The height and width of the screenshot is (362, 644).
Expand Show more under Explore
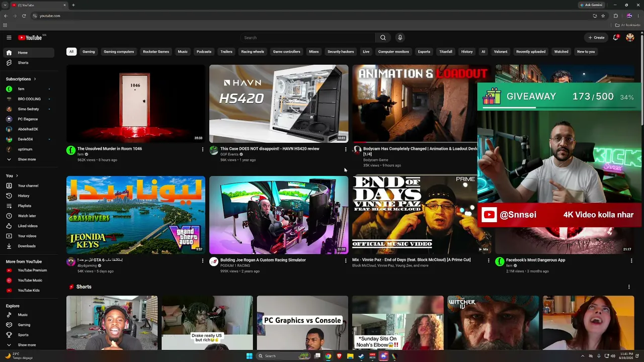[x=29, y=345]
